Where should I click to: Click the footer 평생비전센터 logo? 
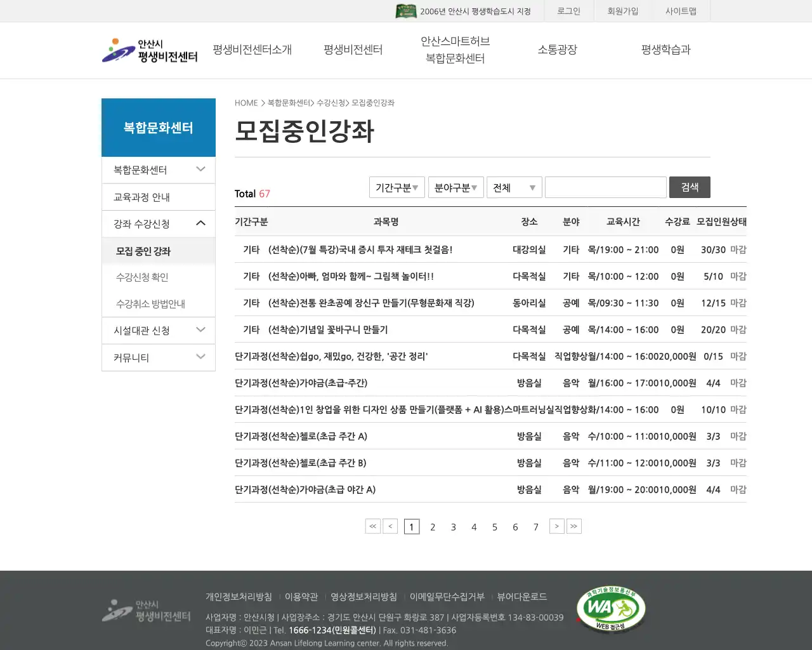point(147,610)
